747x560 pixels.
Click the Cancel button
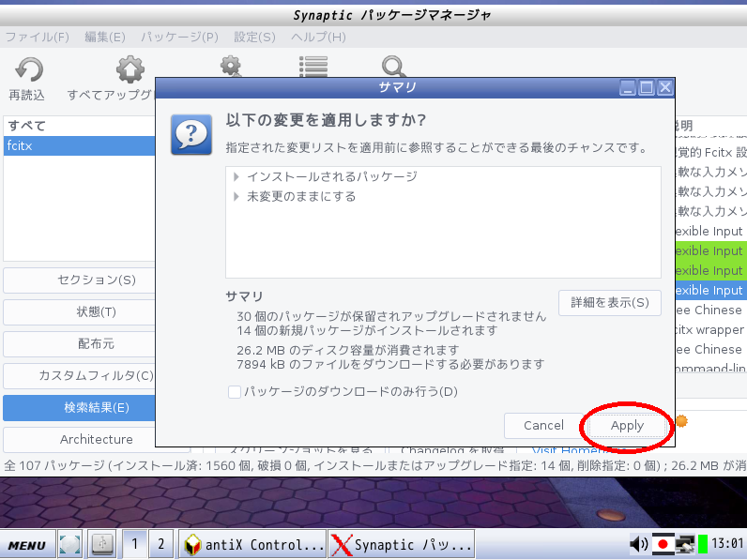point(543,426)
